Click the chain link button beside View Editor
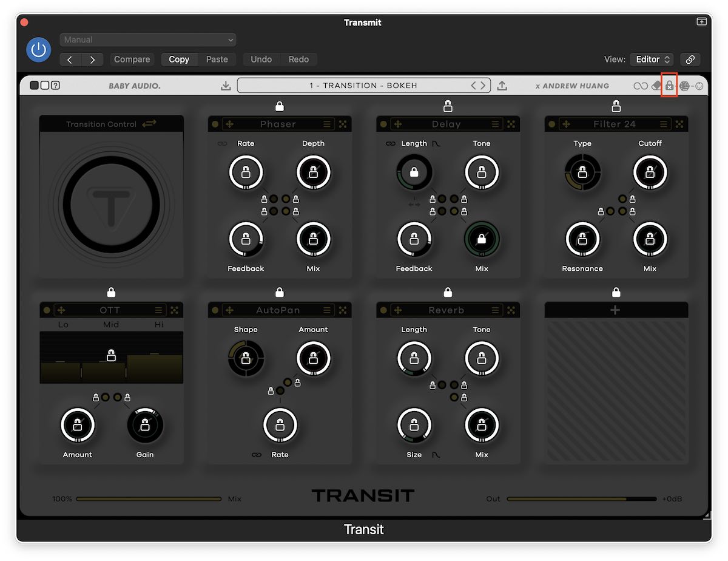The width and height of the screenshot is (728, 561). click(x=690, y=59)
